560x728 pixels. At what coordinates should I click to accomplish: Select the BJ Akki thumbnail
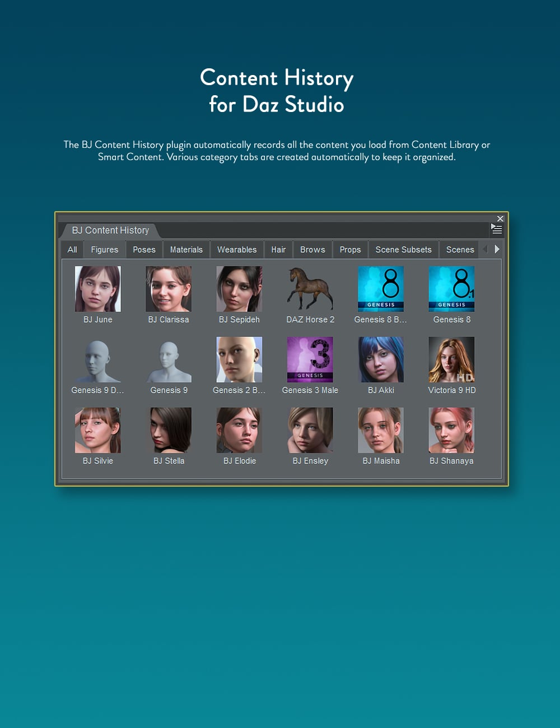pyautogui.click(x=381, y=360)
